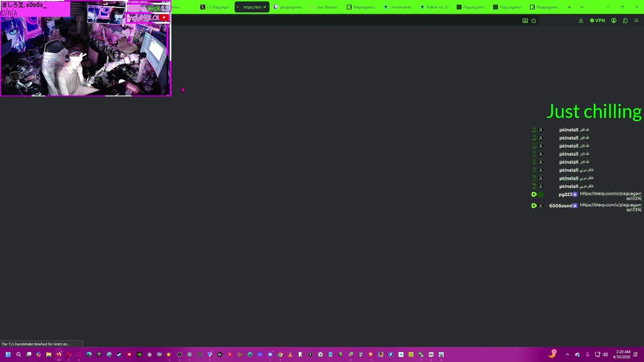Open a new tab with plus button

coord(569,7)
